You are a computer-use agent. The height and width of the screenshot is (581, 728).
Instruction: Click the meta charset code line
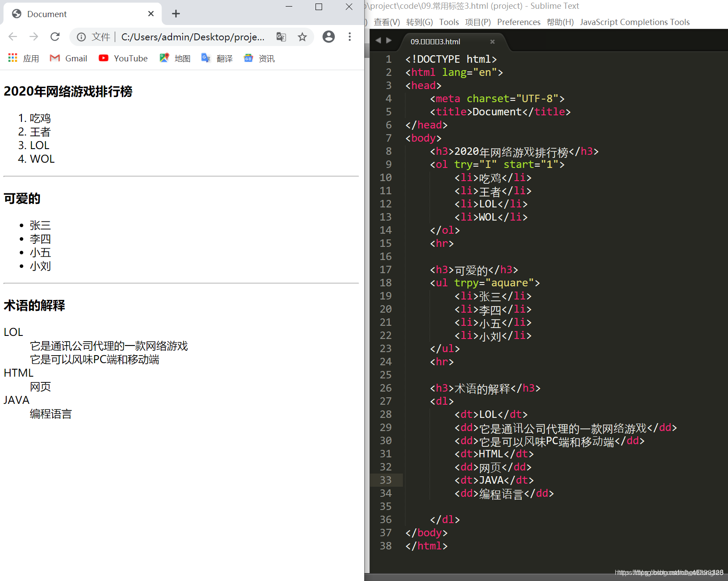[x=497, y=99]
